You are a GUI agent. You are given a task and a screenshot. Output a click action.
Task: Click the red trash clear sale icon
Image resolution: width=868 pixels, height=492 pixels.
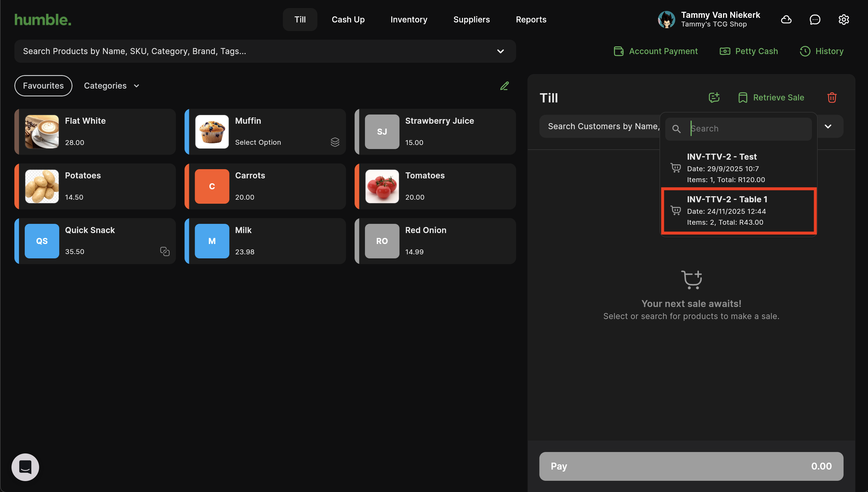pos(831,98)
